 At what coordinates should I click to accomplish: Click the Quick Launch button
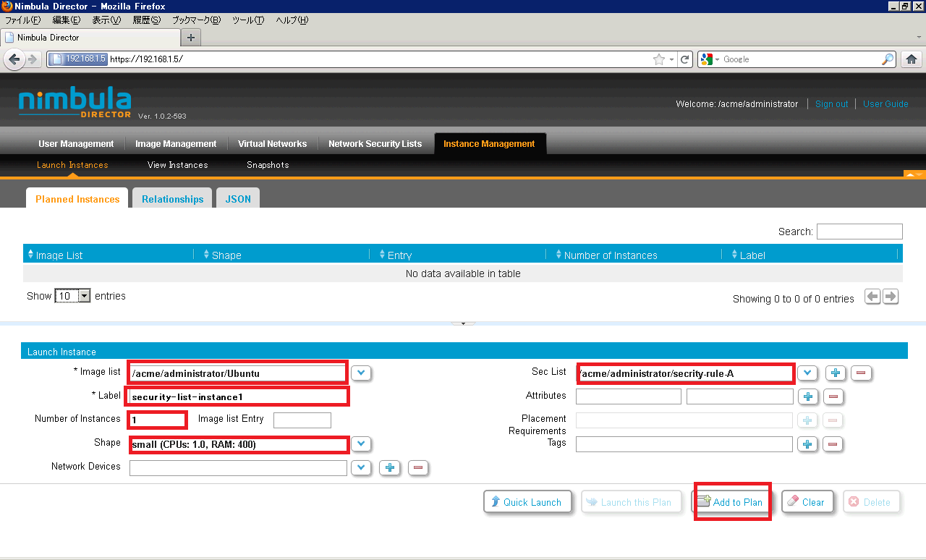tap(527, 502)
